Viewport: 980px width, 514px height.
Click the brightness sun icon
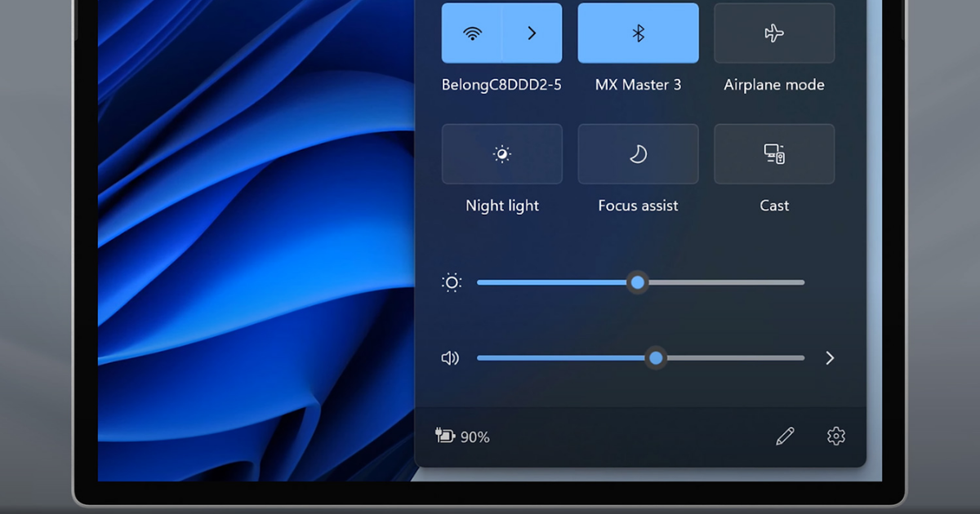coord(452,283)
